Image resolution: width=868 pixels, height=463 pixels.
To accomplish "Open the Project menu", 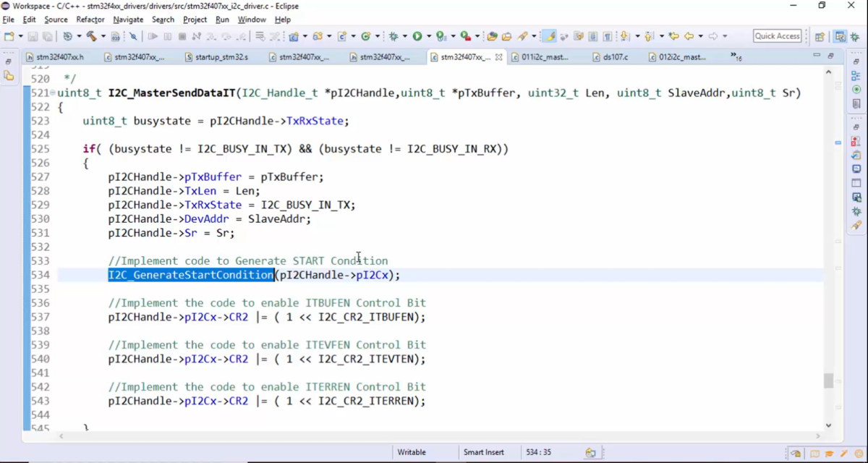I will point(195,20).
